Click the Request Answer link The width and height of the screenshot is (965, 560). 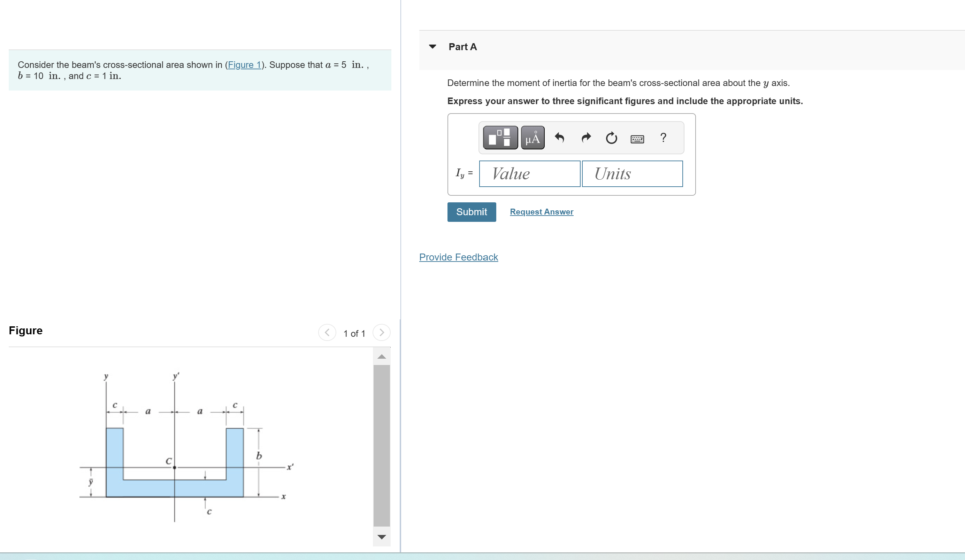(x=542, y=212)
